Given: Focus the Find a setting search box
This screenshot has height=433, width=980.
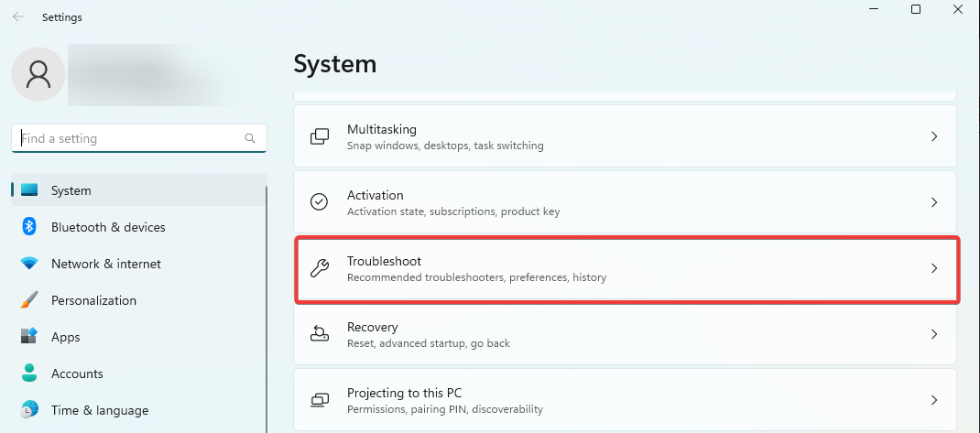Looking at the screenshot, I should click(x=138, y=138).
